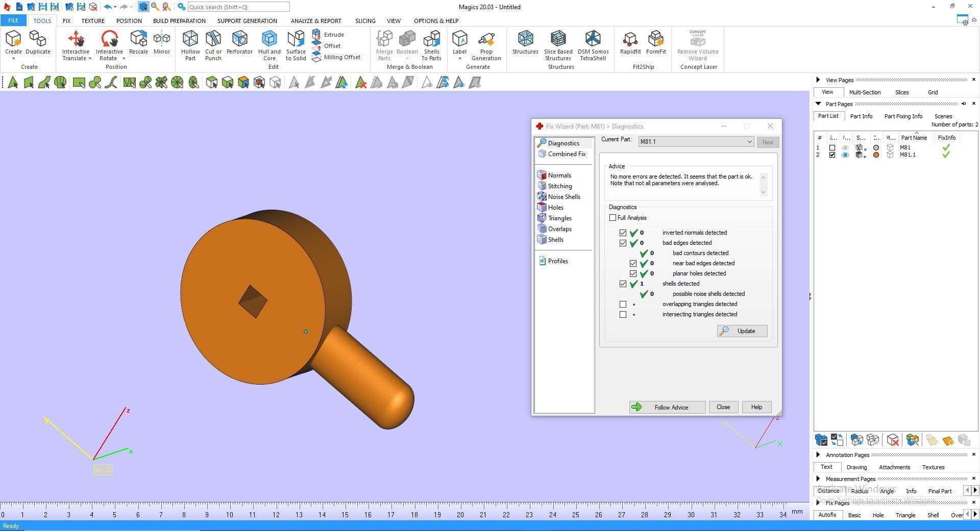This screenshot has height=531, width=980.
Task: Uncheck bad edges detected checkbox
Action: point(623,243)
